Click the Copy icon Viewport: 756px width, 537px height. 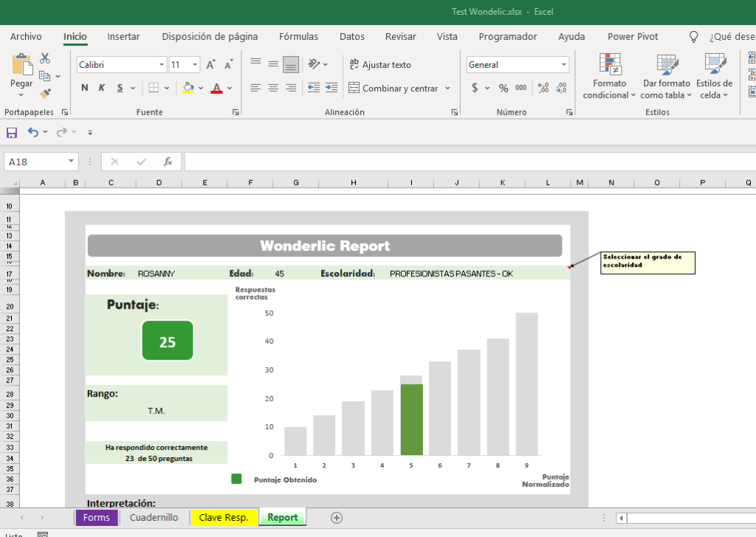point(44,76)
